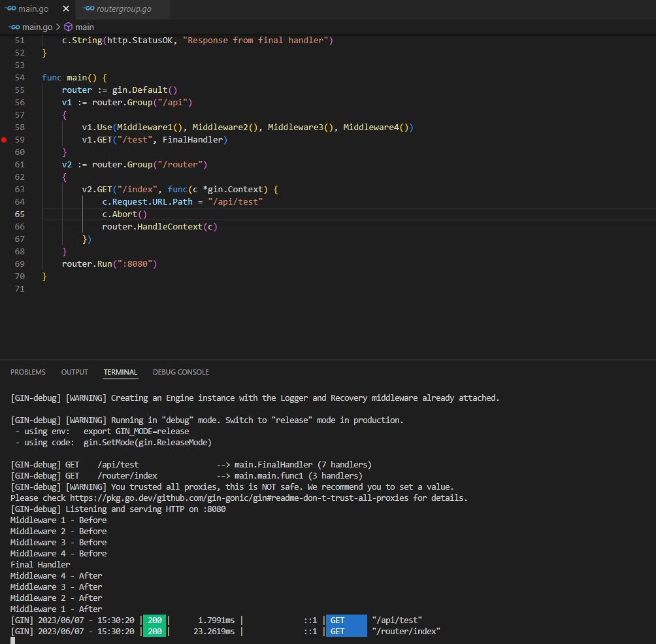
Task: Click router.Run(":8080") on line 69
Action: (x=109, y=264)
